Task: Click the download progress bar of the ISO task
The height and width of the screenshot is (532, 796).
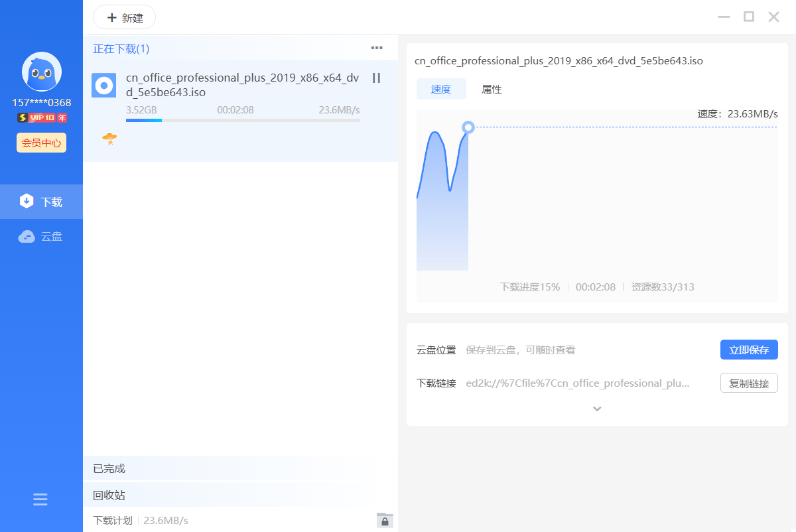Action: (243, 121)
